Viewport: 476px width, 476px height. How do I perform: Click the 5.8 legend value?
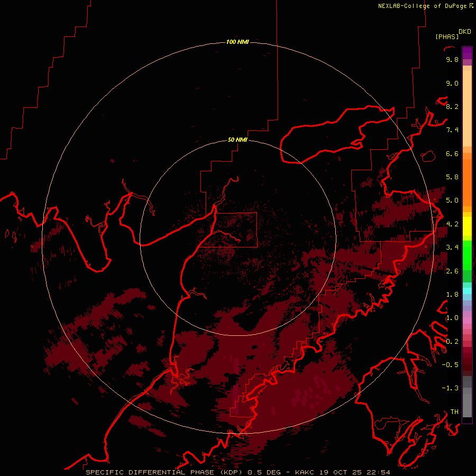(x=452, y=177)
